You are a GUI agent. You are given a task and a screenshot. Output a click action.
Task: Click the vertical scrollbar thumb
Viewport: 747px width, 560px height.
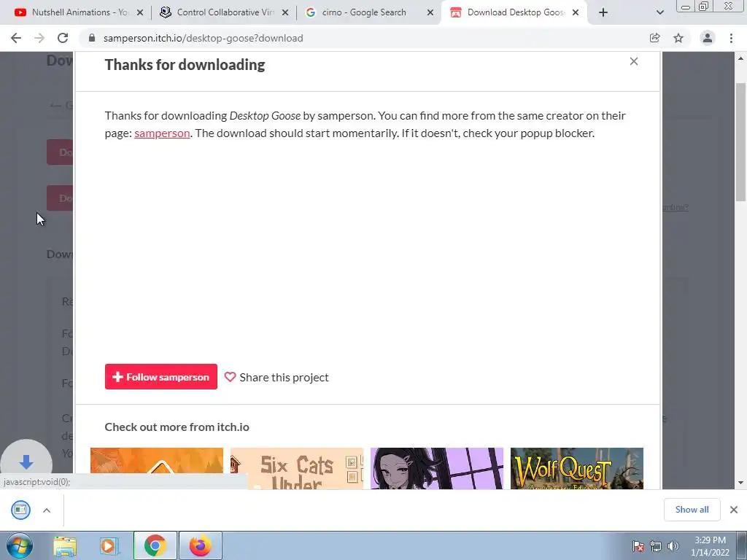point(741,142)
